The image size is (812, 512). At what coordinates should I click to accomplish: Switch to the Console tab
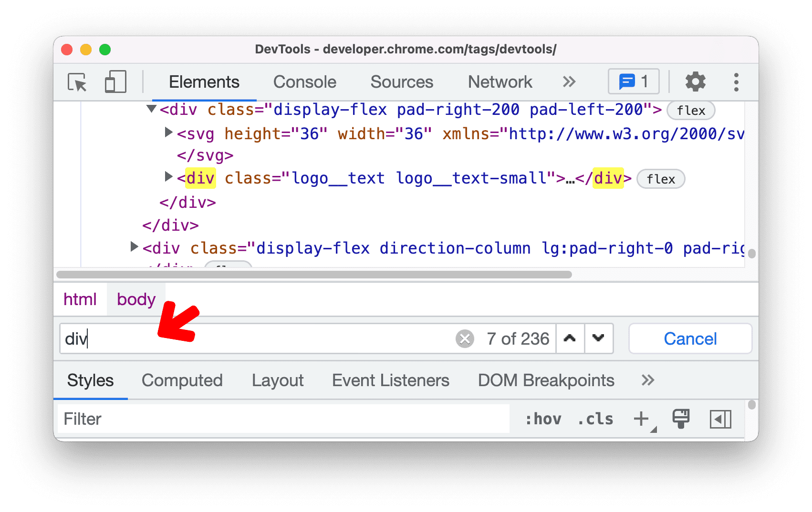304,82
